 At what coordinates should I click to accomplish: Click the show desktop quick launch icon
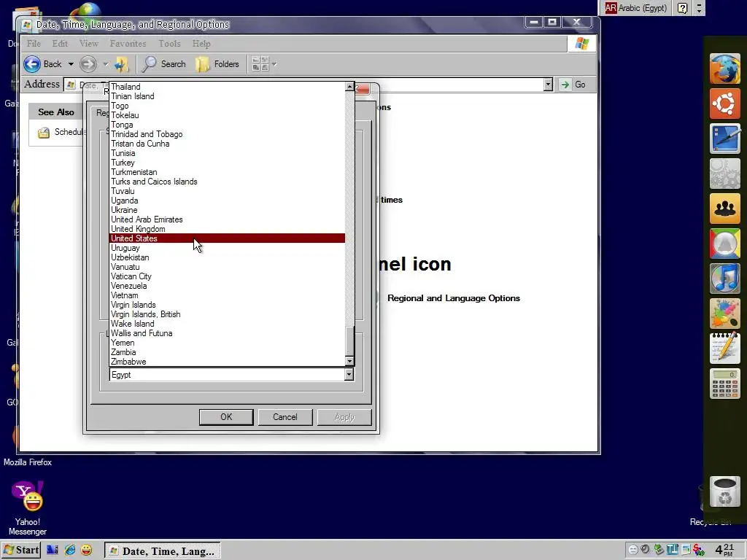(53, 550)
